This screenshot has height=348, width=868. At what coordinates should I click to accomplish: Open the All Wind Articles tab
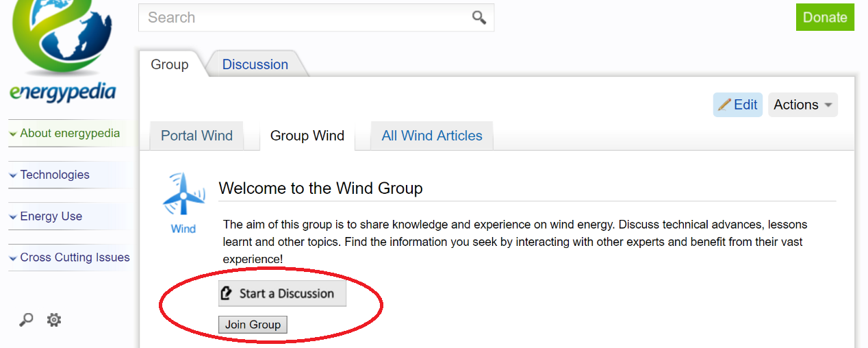pyautogui.click(x=431, y=136)
